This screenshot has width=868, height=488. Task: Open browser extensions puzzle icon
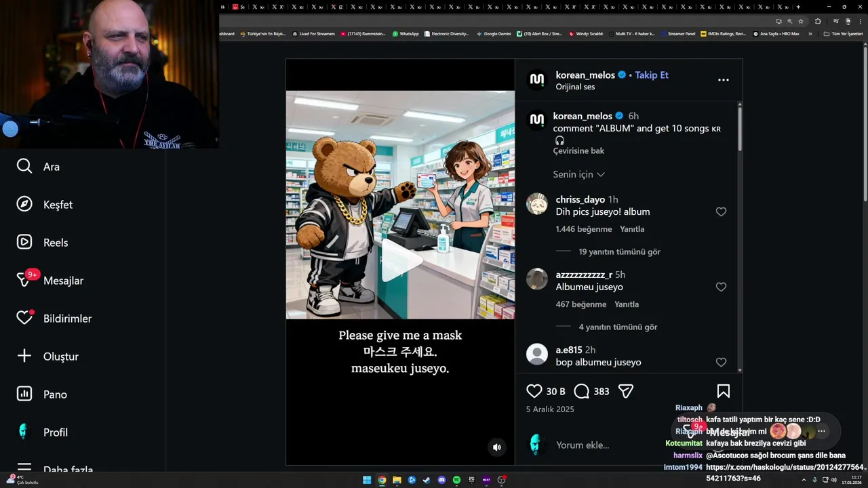coord(818,21)
